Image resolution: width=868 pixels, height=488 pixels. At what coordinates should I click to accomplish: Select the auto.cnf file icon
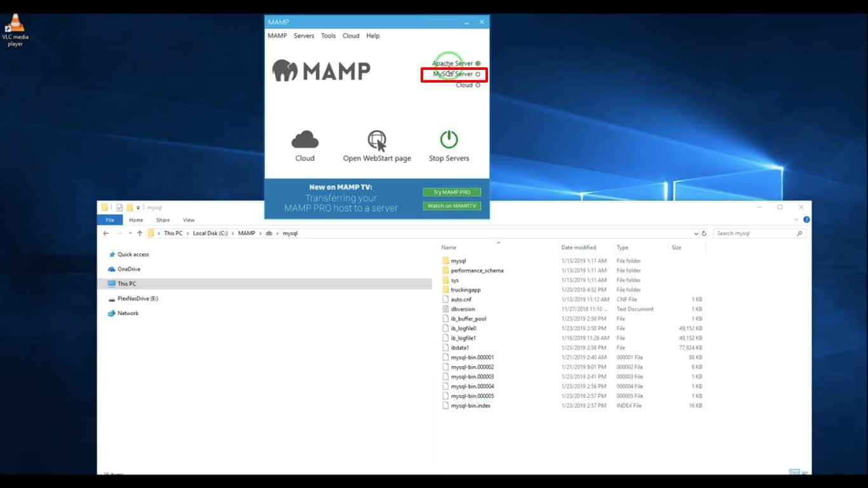[445, 299]
